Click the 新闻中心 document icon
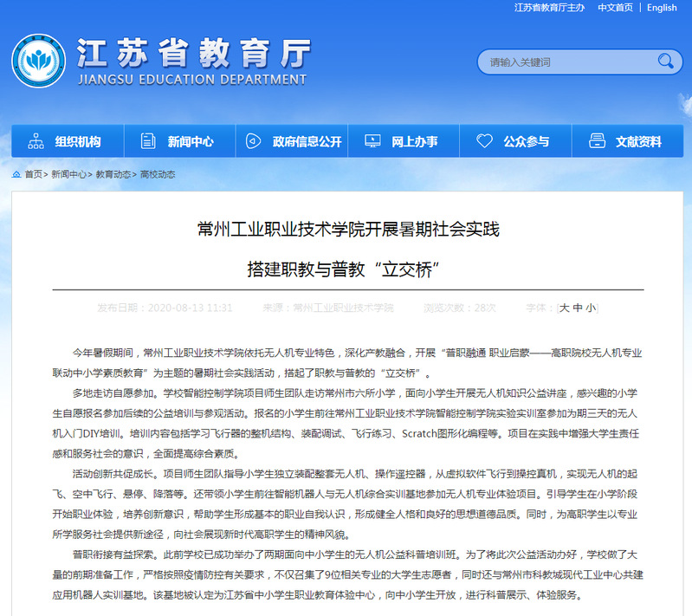 click(x=148, y=141)
